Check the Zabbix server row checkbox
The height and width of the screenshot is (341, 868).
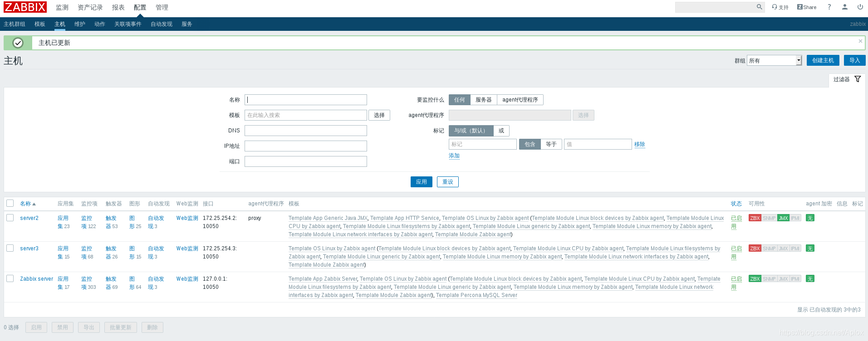click(x=10, y=278)
